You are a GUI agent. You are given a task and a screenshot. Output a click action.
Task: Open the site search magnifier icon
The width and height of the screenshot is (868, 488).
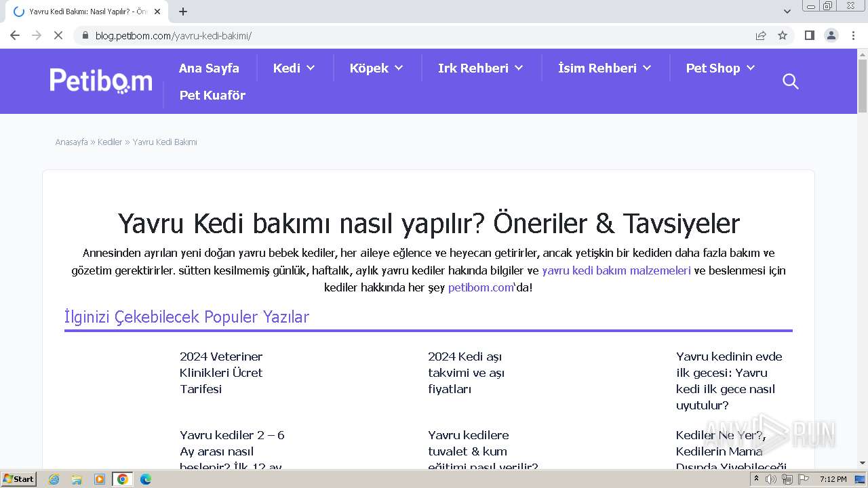[790, 81]
